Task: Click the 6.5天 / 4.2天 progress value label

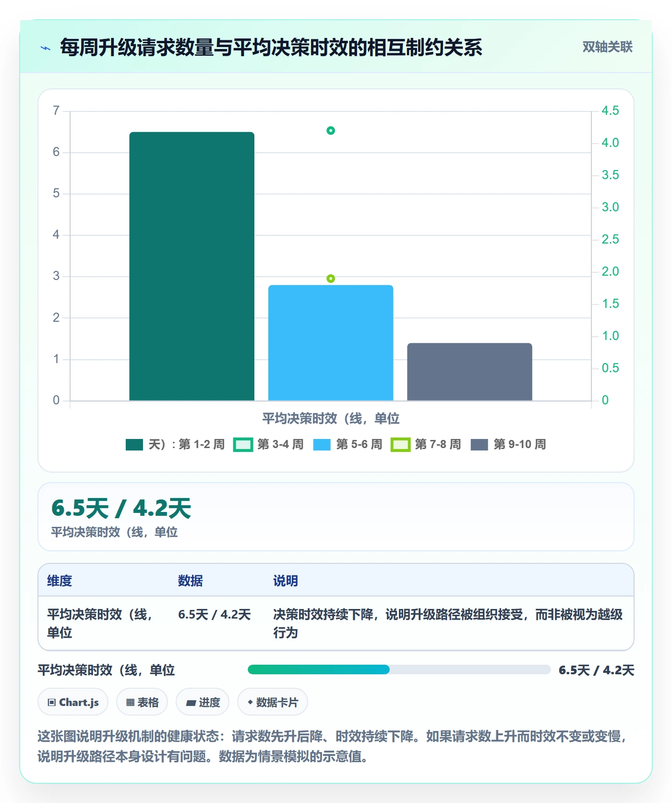Action: point(596,670)
